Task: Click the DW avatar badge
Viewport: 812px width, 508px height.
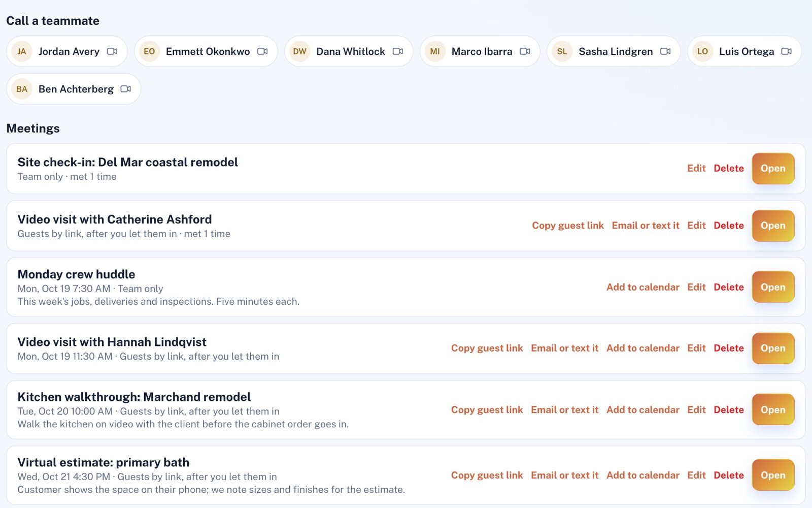Action: click(x=300, y=51)
